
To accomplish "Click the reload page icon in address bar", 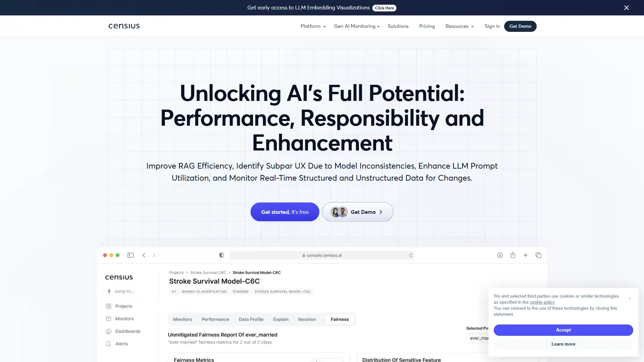I will (411, 255).
